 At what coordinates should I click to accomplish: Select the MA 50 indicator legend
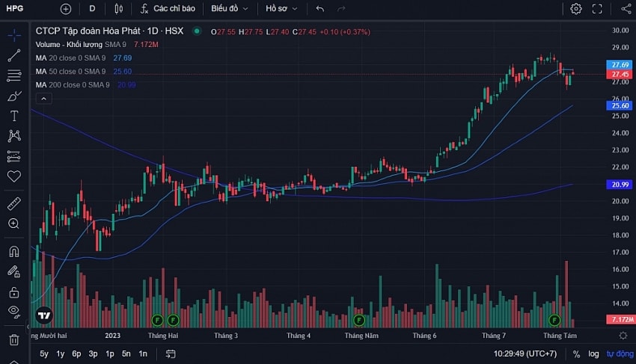[70, 71]
